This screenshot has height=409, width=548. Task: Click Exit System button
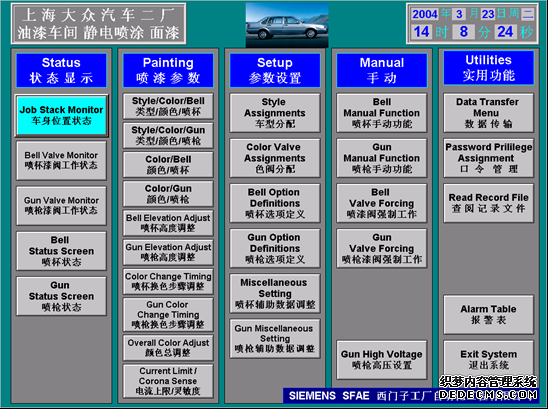click(489, 359)
